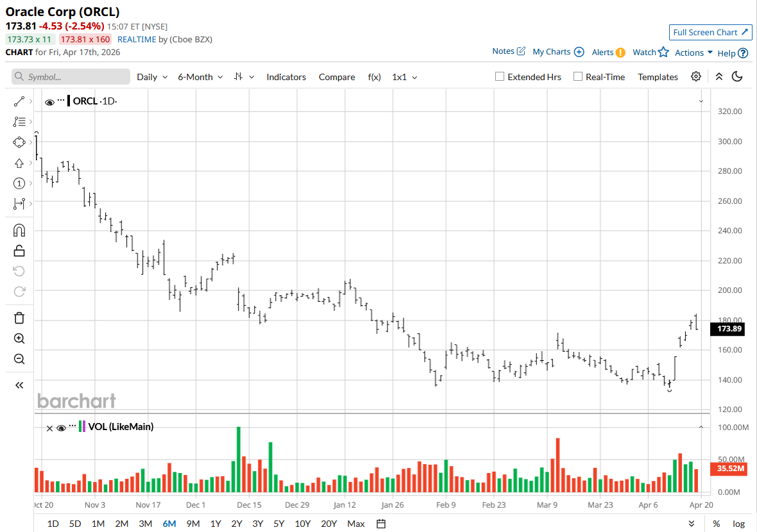Select the 5Y period tab
This screenshot has height=532, width=757.
point(279,524)
